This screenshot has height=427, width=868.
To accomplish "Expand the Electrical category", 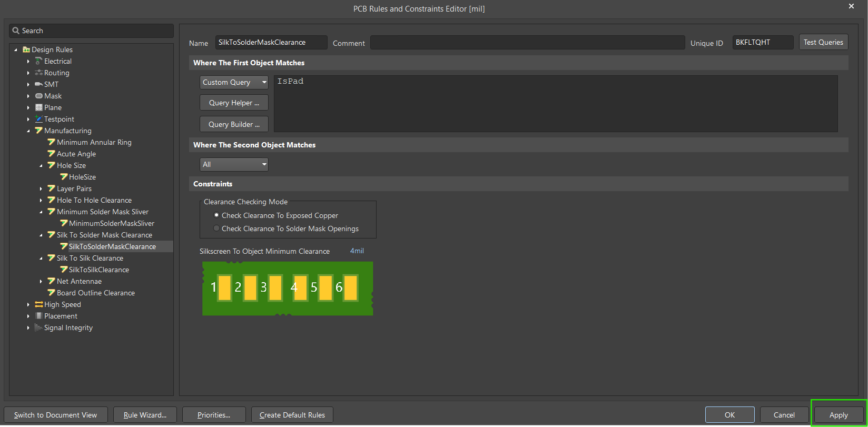I will tap(28, 61).
